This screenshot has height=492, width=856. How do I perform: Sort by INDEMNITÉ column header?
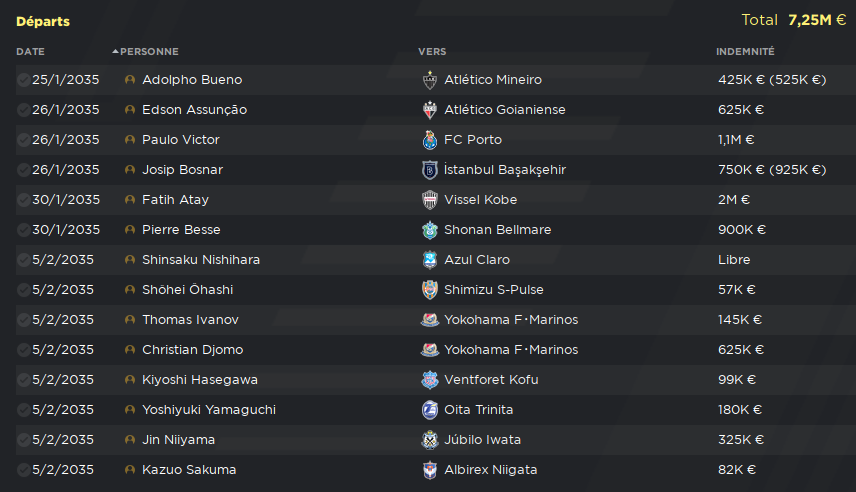(x=745, y=51)
